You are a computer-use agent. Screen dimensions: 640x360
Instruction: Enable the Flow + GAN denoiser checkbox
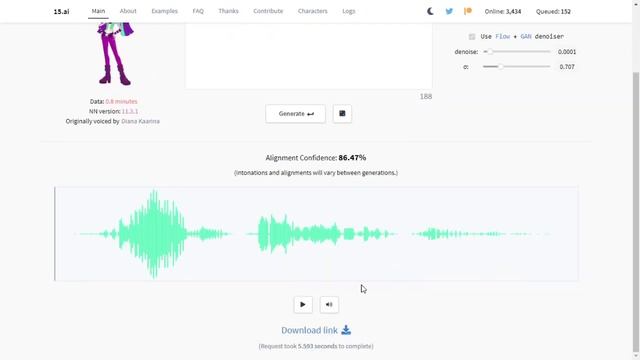point(472,37)
